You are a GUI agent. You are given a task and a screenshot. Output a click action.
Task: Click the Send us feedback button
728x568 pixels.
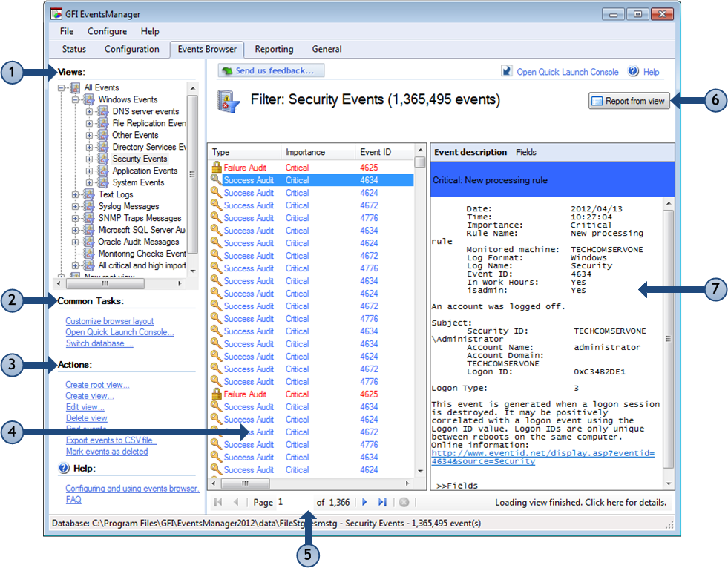[271, 70]
